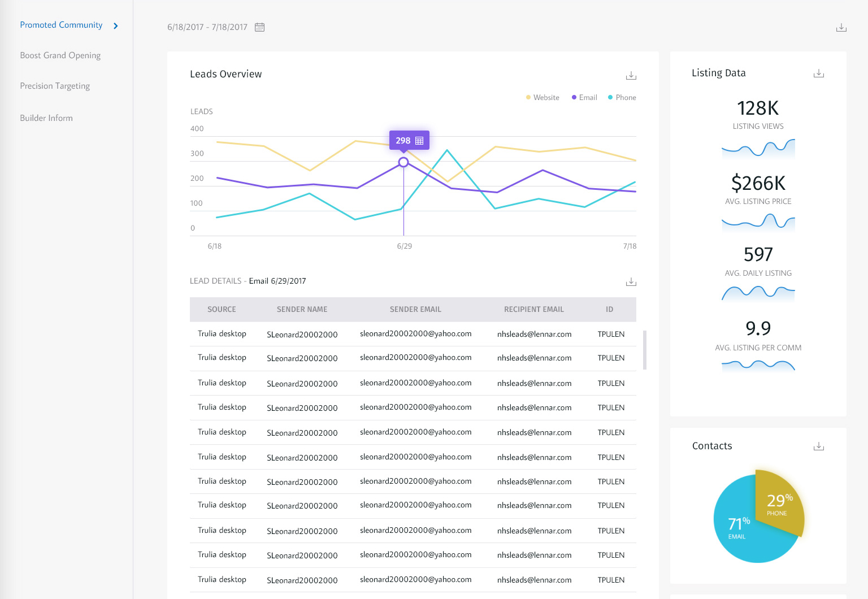The image size is (868, 599).
Task: Open Boost Grand Opening section
Action: (60, 55)
